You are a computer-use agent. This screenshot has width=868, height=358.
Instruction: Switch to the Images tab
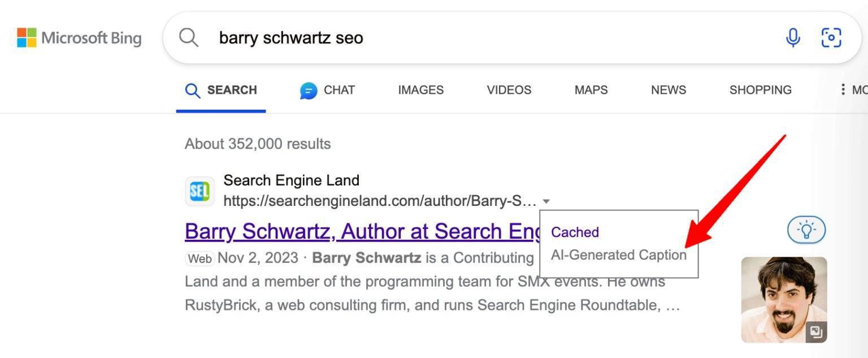coord(420,90)
